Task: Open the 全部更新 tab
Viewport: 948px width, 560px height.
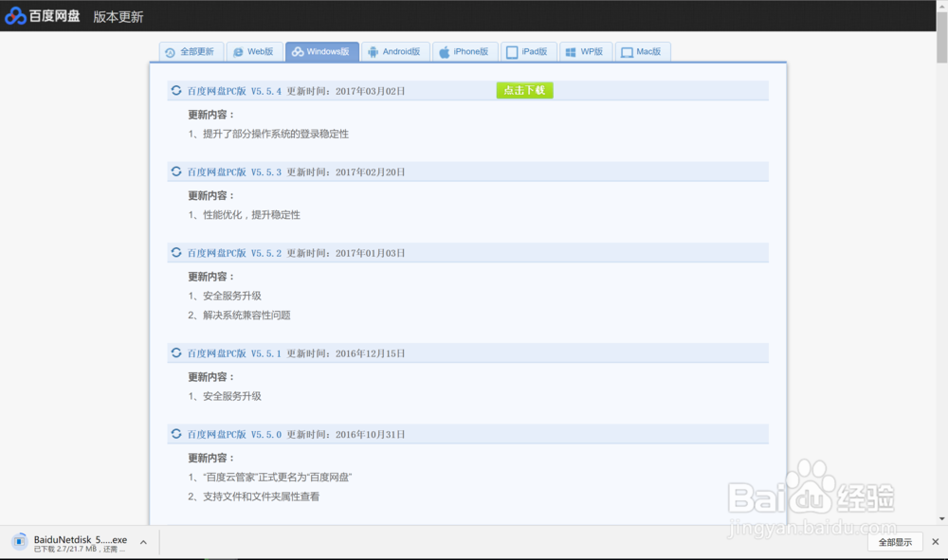Action: [191, 52]
